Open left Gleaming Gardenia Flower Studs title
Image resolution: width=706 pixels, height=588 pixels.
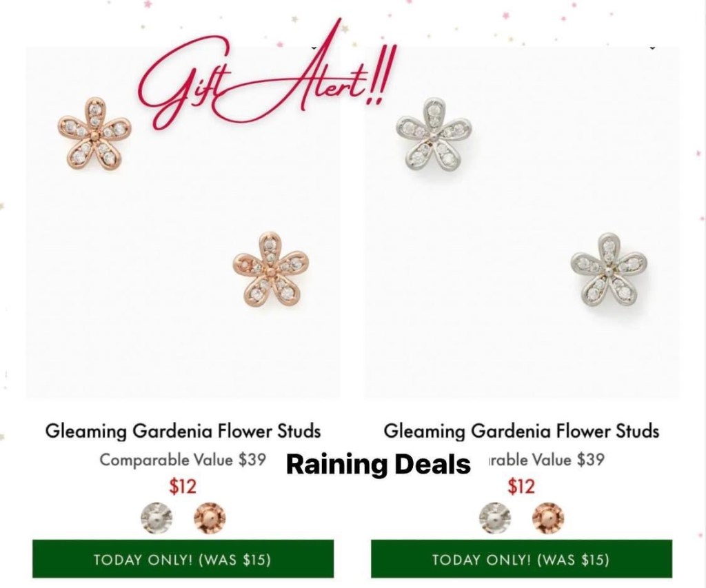[183, 431]
